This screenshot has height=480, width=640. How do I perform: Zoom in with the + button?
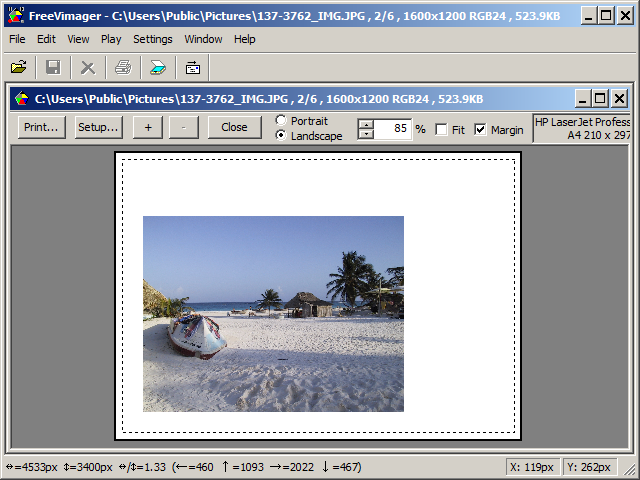click(148, 127)
